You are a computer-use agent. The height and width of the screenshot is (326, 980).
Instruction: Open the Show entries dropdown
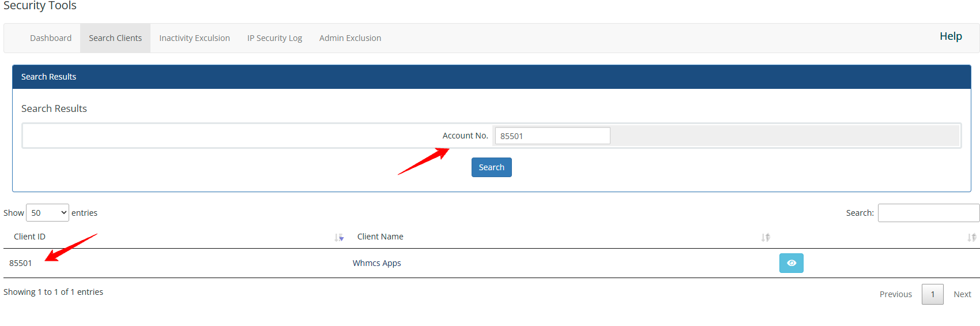click(x=47, y=213)
